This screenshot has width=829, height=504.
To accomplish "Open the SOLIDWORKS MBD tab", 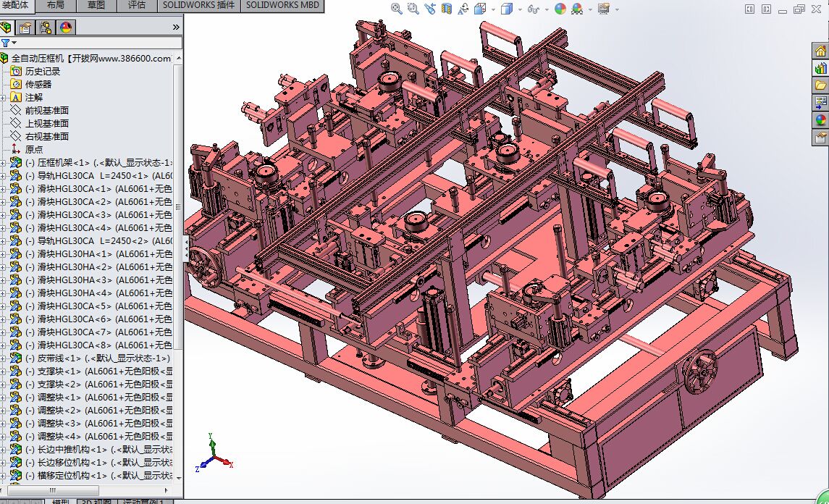I will click(x=282, y=5).
